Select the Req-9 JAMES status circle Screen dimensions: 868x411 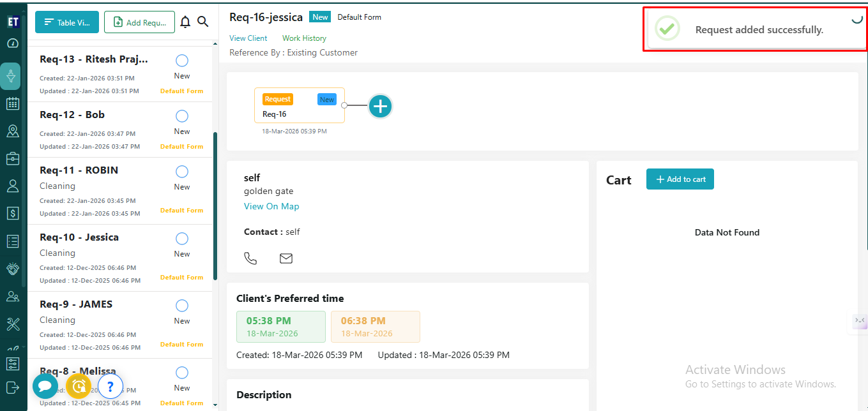(182, 306)
